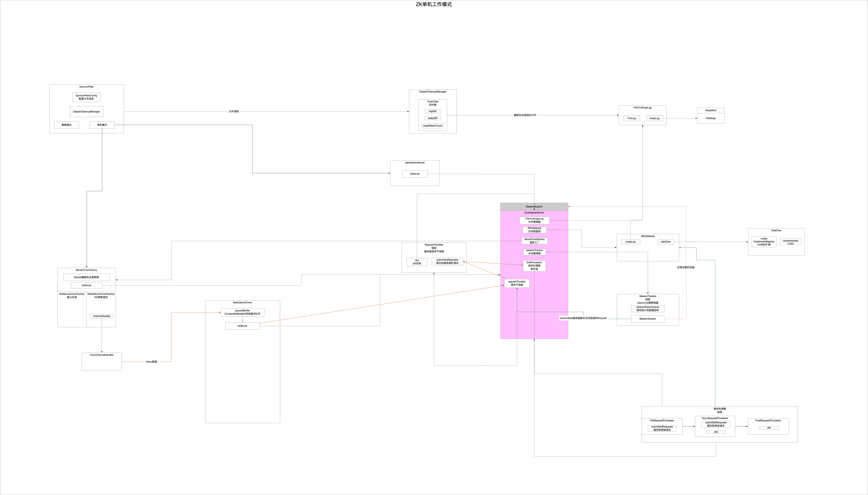The height and width of the screenshot is (495, 868).
Task: Click the QuorumPeerConfig box
Action: pyautogui.click(x=86, y=97)
